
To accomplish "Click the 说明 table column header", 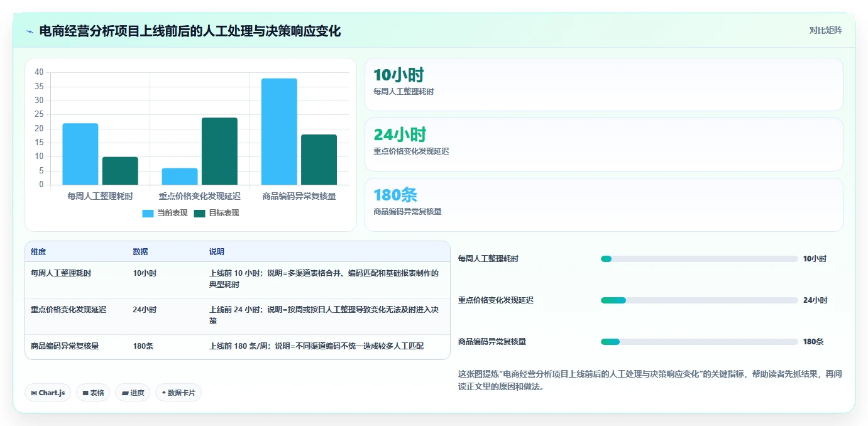I will (217, 252).
